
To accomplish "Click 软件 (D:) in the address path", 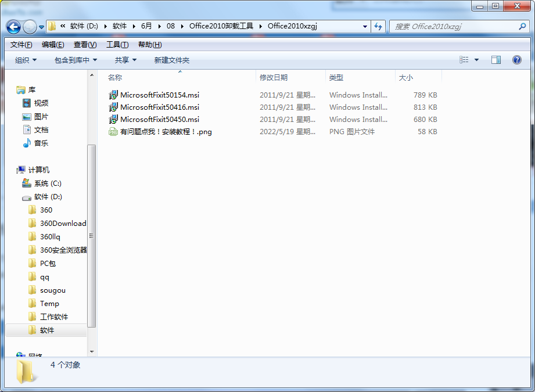I will point(84,26).
